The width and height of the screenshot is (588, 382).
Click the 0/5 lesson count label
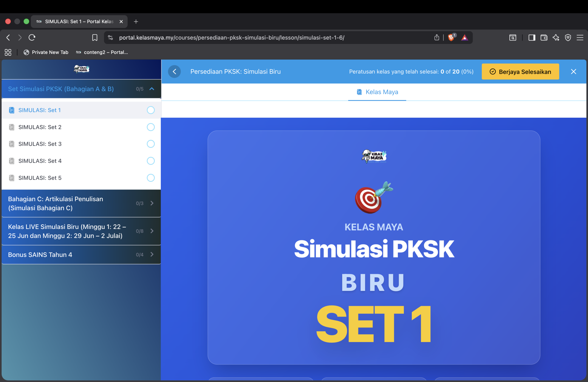point(140,89)
